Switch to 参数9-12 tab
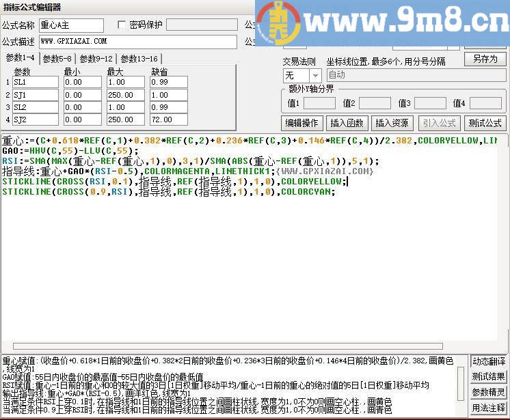 tap(96, 59)
